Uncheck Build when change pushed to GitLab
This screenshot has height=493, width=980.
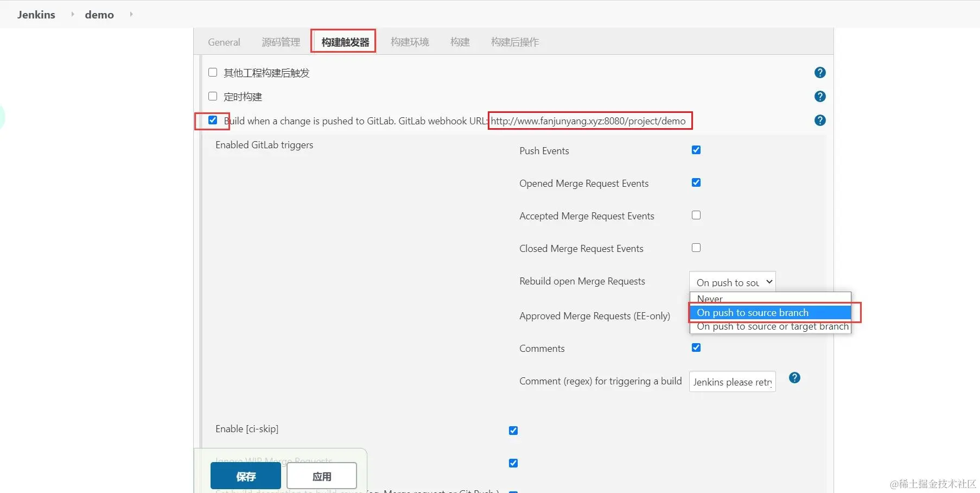point(213,120)
